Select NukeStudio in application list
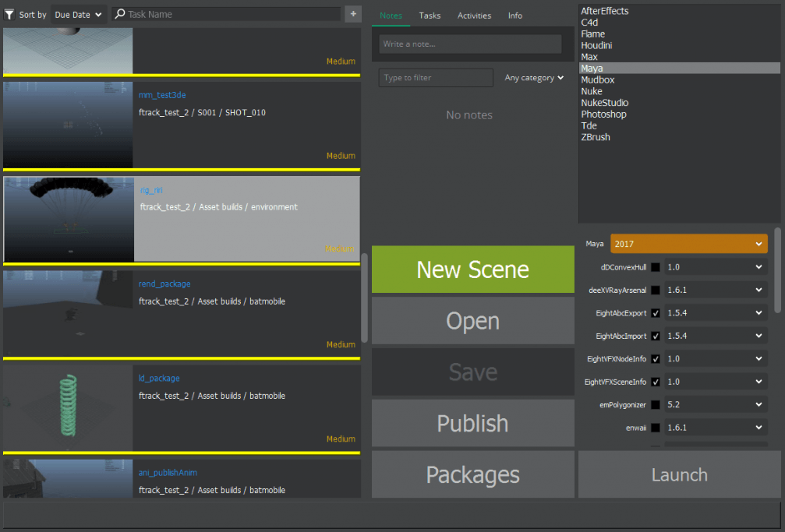 tap(679, 103)
